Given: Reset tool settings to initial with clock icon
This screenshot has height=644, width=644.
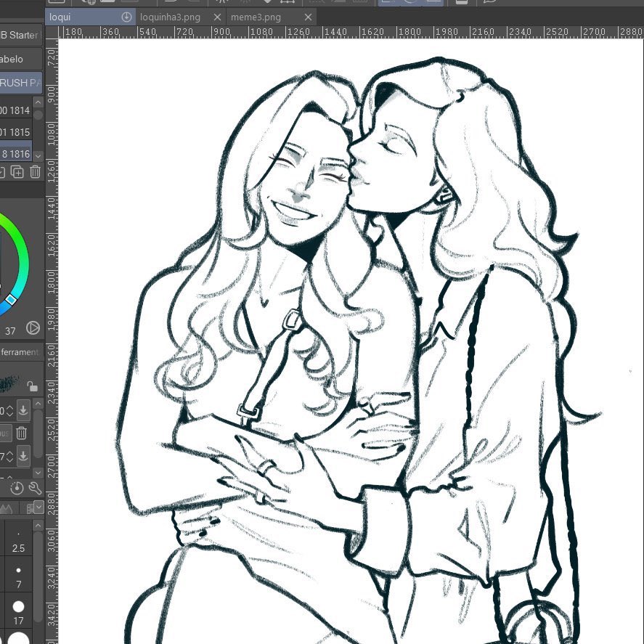Looking at the screenshot, I should click(17, 488).
